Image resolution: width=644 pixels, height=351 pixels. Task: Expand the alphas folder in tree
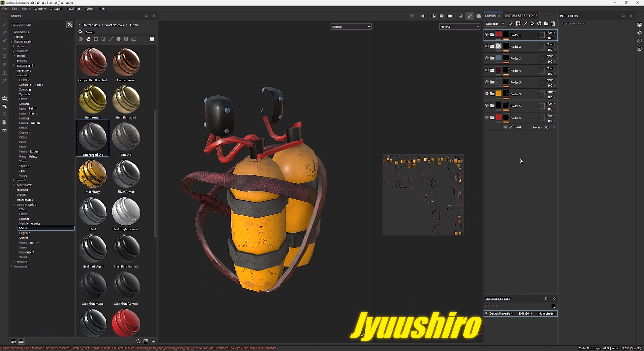(14, 46)
